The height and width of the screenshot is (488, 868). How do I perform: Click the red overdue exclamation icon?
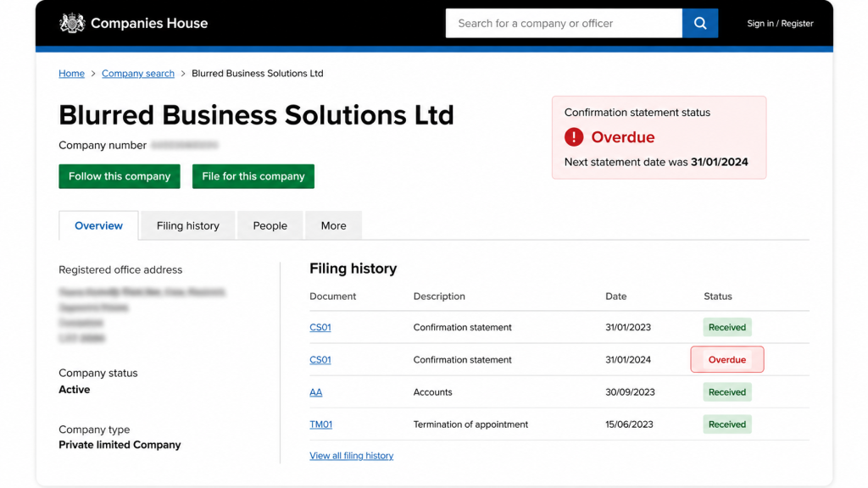point(574,136)
